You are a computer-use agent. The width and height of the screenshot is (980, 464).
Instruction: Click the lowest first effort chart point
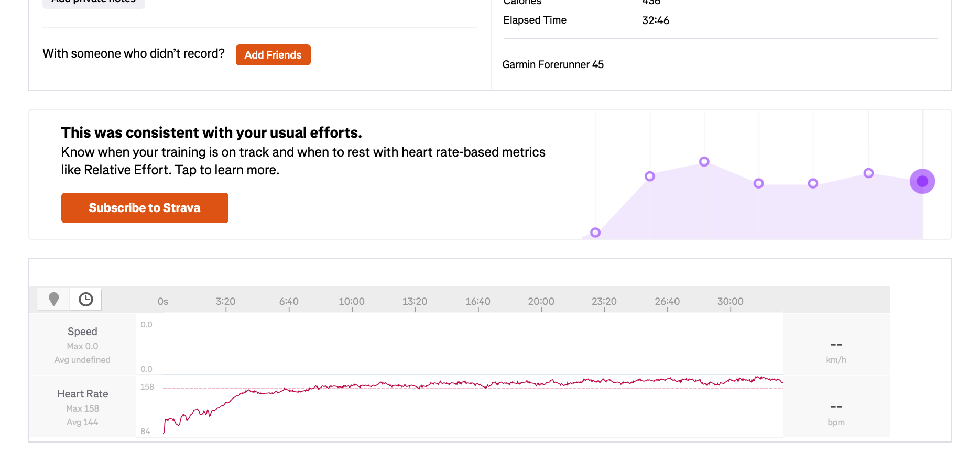pyautogui.click(x=595, y=233)
